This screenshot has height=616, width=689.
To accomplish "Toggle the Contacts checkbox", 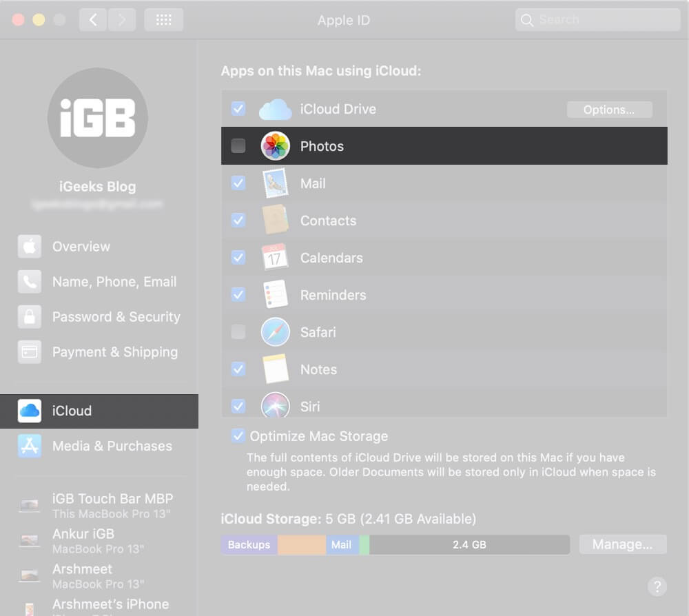I will pyautogui.click(x=238, y=220).
